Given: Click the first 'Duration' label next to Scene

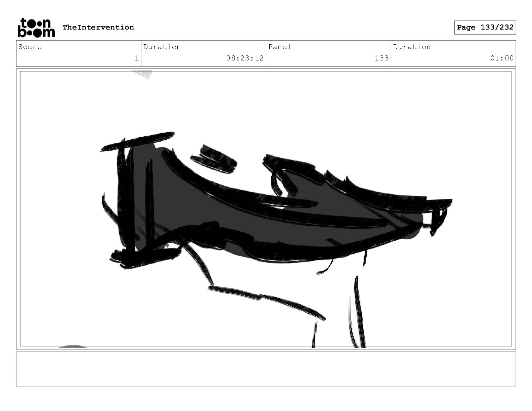Looking at the screenshot, I should tap(162, 47).
